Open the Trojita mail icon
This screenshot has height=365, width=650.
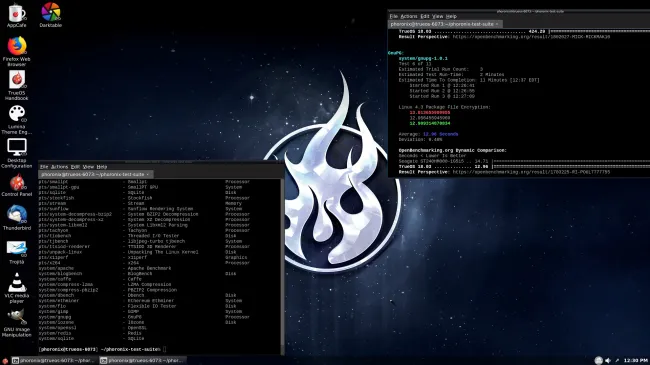click(x=17, y=252)
